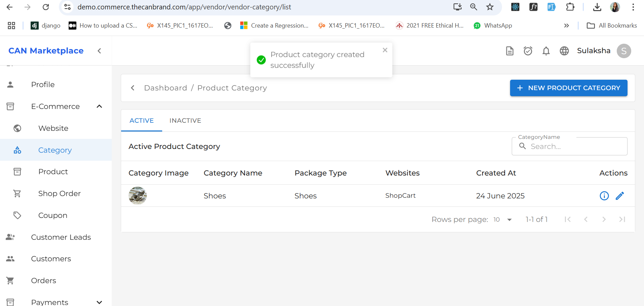The height and width of the screenshot is (306, 644).
Task: Open the zoom magnifier icon in address bar
Action: [x=473, y=7]
